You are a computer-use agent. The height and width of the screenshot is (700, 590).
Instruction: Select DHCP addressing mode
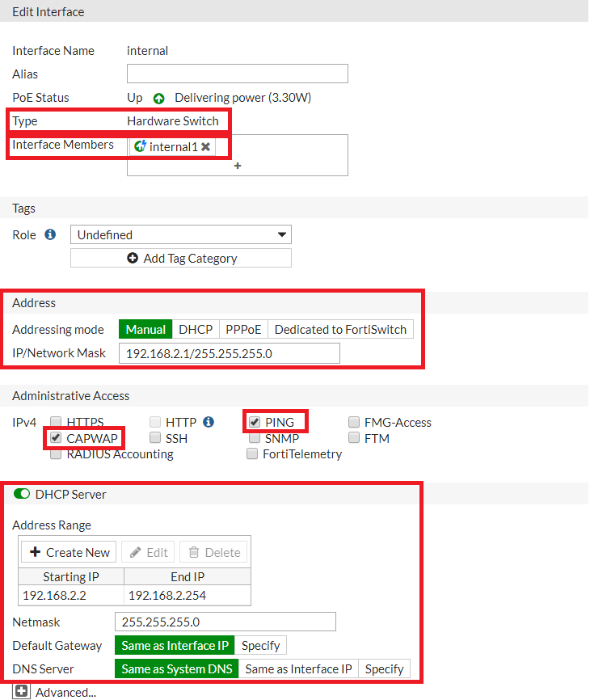click(x=196, y=329)
